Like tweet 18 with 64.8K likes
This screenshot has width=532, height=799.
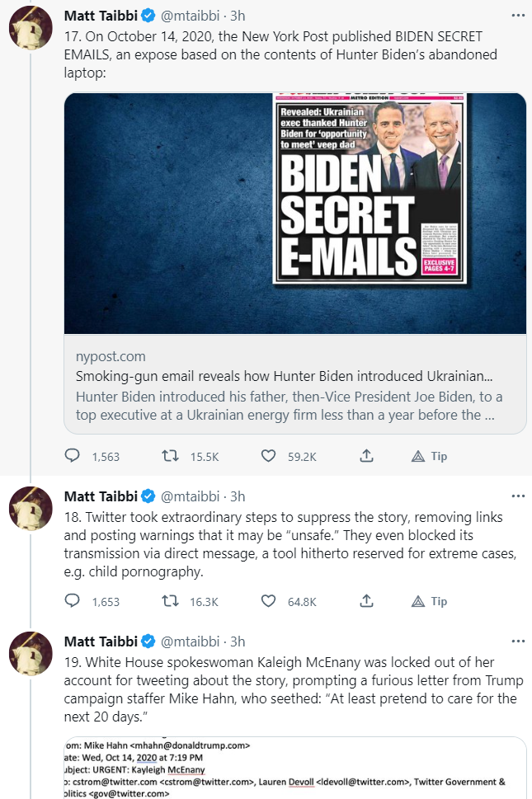tap(268, 601)
